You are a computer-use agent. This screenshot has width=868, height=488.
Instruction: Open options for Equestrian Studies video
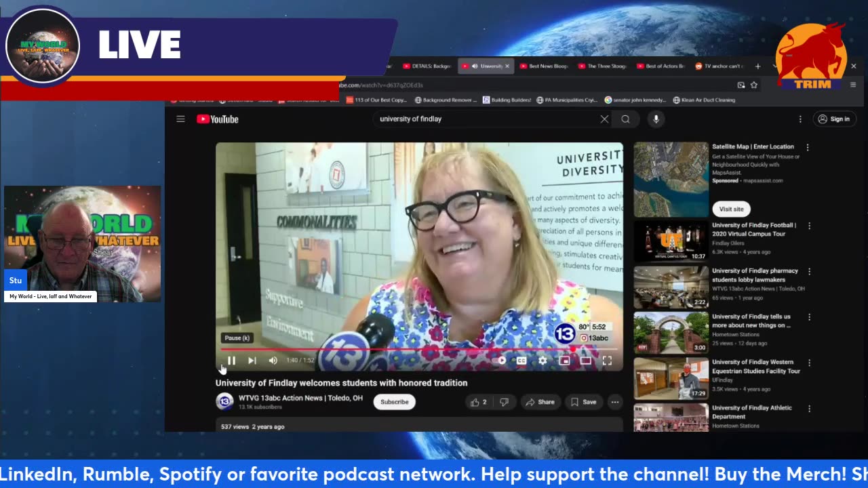[x=809, y=363]
